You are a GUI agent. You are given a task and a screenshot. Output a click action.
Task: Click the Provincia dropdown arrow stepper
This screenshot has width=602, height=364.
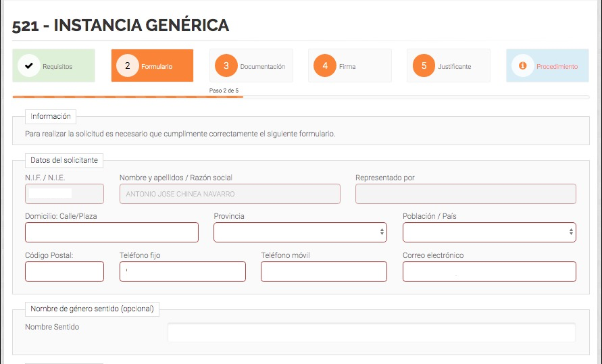pos(382,232)
